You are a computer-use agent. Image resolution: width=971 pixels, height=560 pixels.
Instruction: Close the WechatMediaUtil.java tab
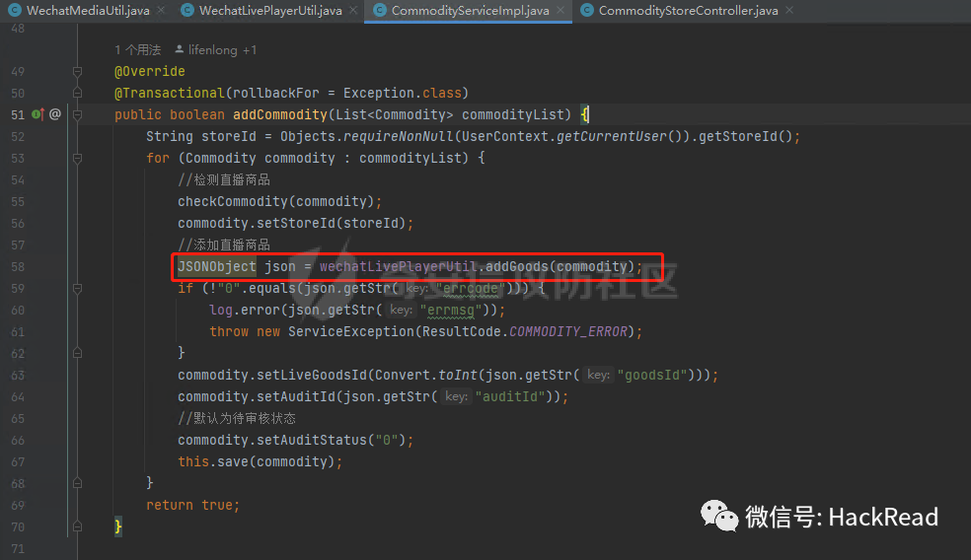pos(161,10)
